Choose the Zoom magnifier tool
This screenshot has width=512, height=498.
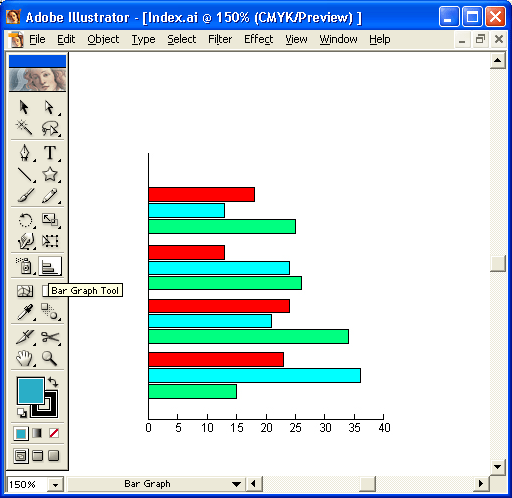coord(50,358)
